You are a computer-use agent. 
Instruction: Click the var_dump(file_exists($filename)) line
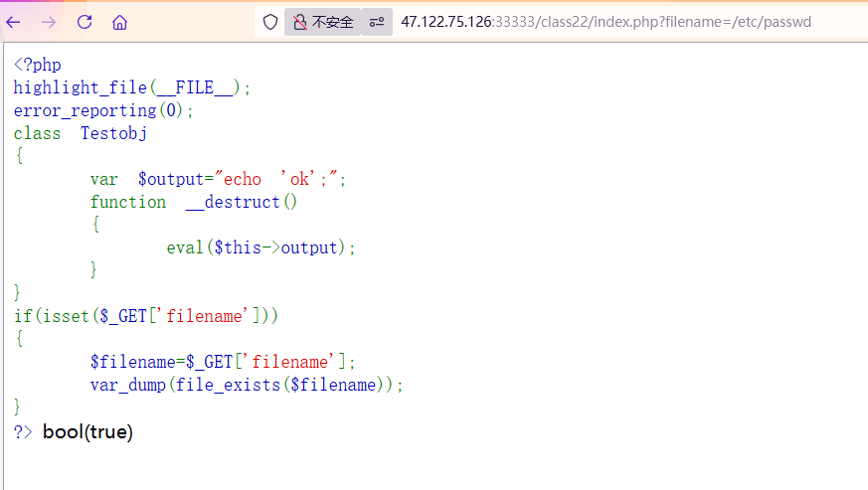point(247,385)
